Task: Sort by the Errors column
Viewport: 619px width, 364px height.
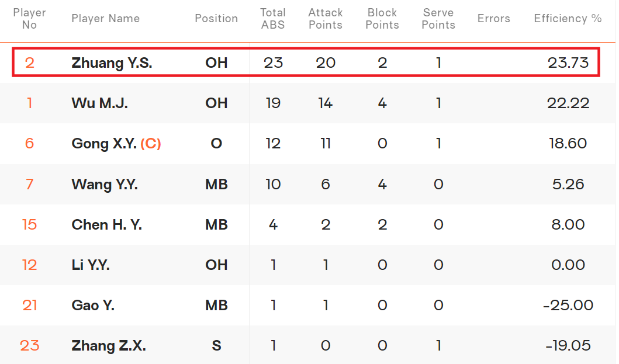Action: 493,19
